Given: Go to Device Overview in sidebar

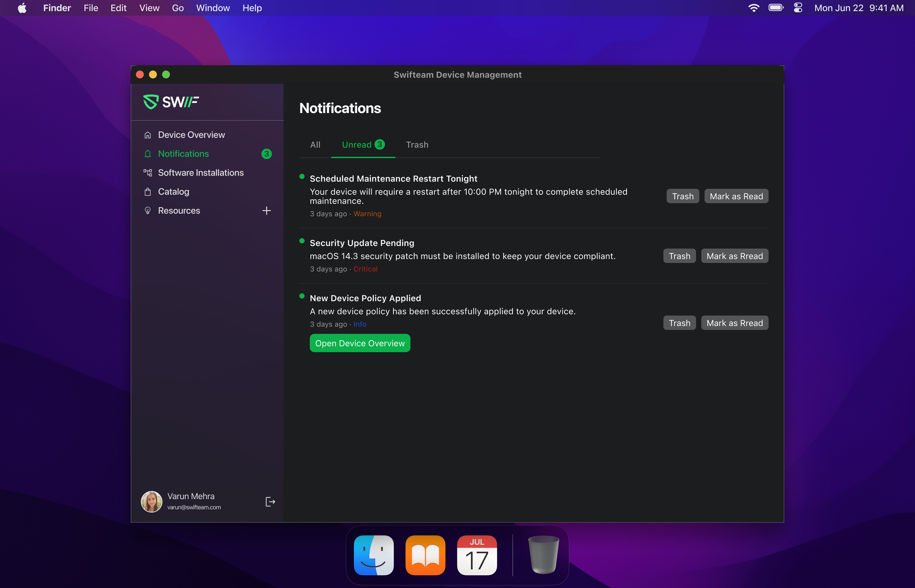Looking at the screenshot, I should coord(208,135).
